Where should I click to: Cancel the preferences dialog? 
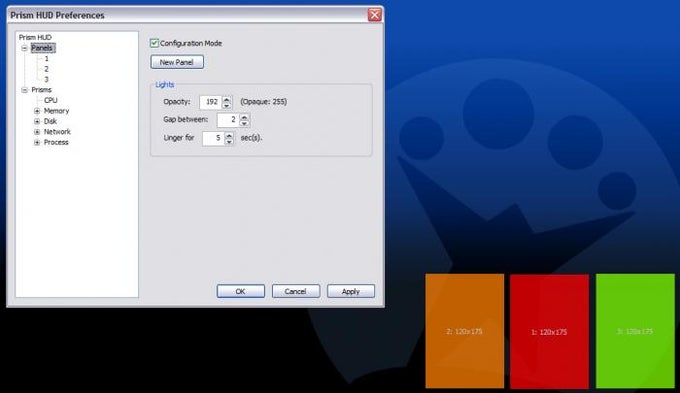tap(296, 291)
